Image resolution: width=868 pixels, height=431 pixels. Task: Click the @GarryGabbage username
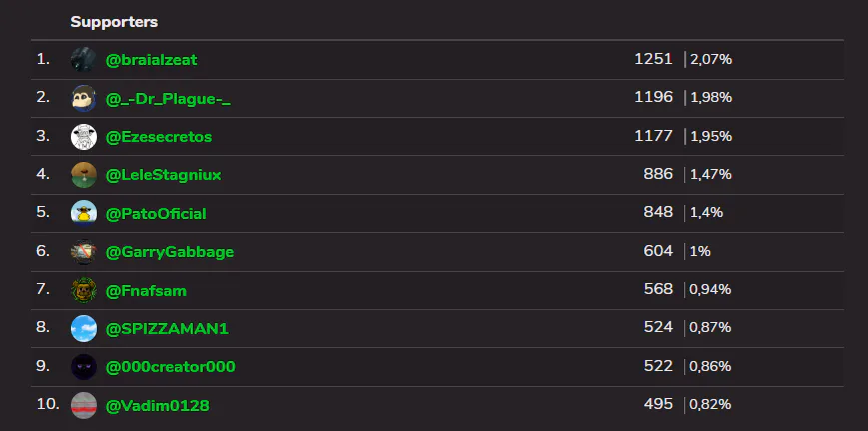[x=169, y=252]
